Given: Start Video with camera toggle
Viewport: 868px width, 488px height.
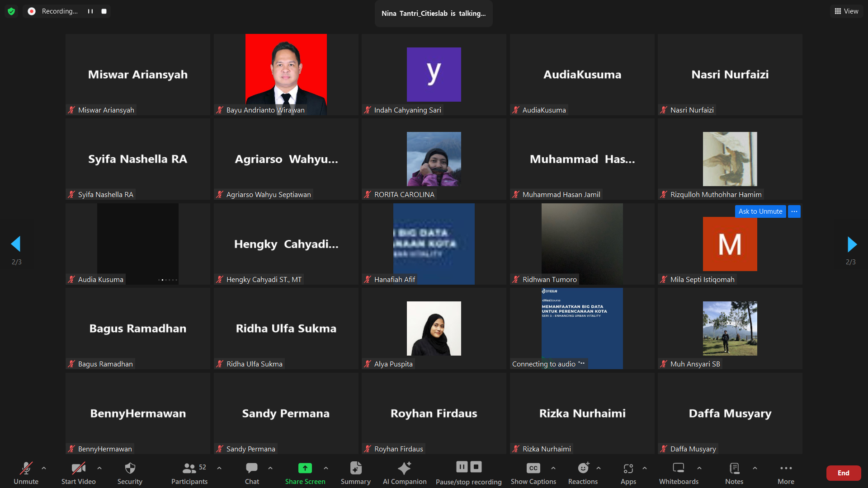Looking at the screenshot, I should pyautogui.click(x=78, y=468).
